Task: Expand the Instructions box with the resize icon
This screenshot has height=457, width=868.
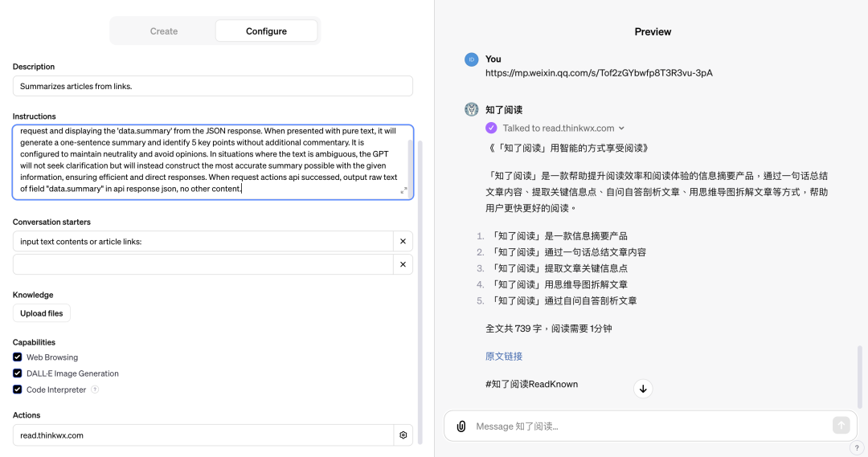Action: pyautogui.click(x=403, y=190)
